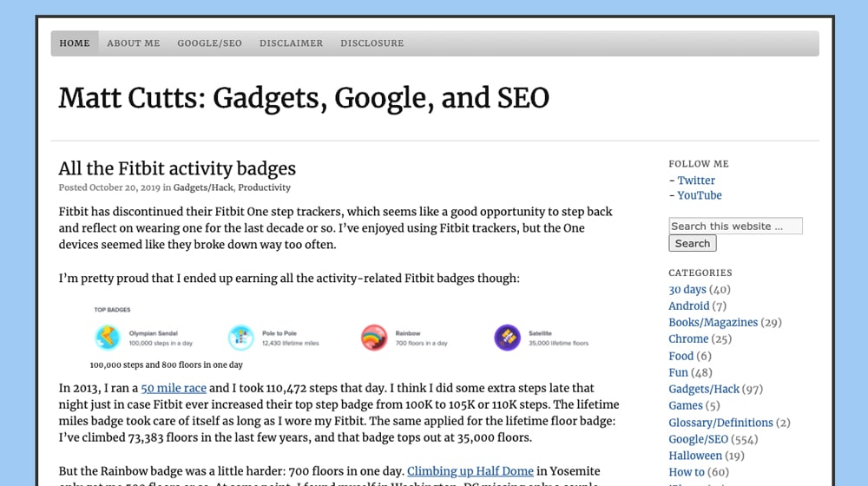Open the Gadgets/Hack category under the post title

[203, 187]
